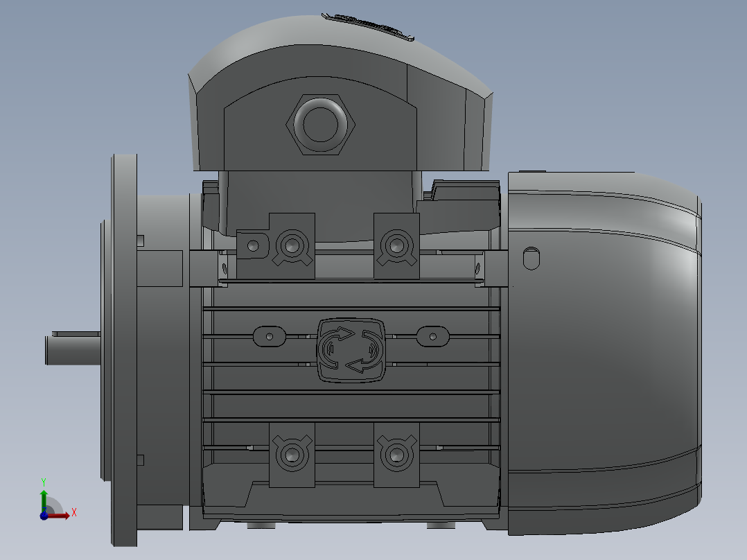The image size is (747, 560).
Task: Select the lower-right bolt boss on housing
Action: pos(396,455)
